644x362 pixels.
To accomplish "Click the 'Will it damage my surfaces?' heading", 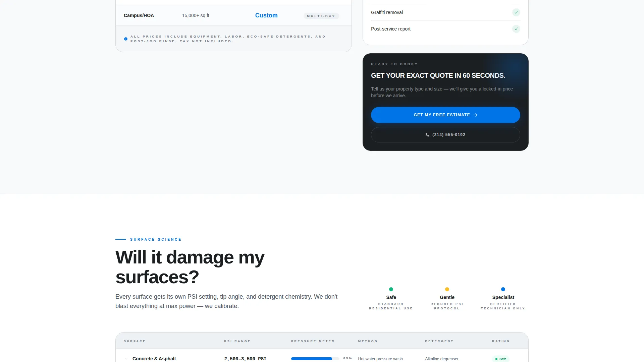I will (190, 267).
